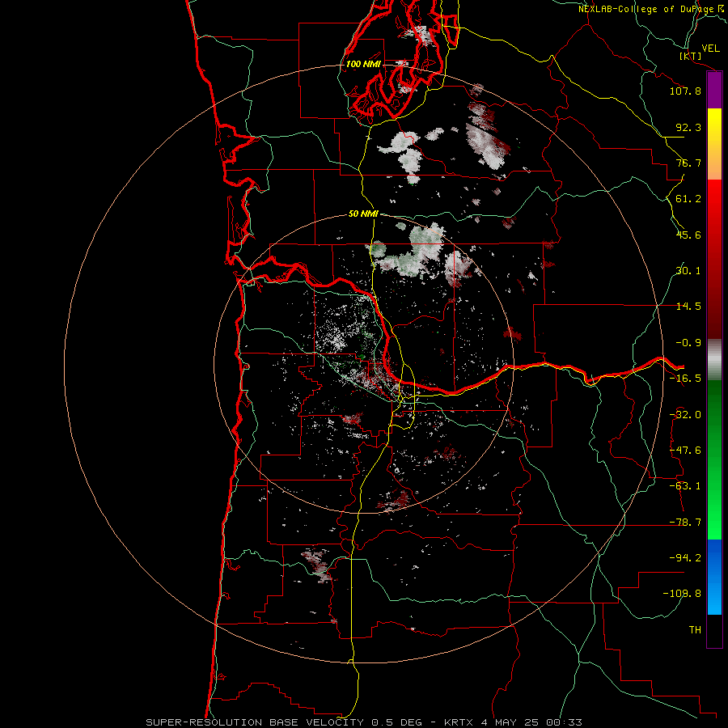728x728 pixels.
Task: Click the TH legend label
Action: pos(695,630)
